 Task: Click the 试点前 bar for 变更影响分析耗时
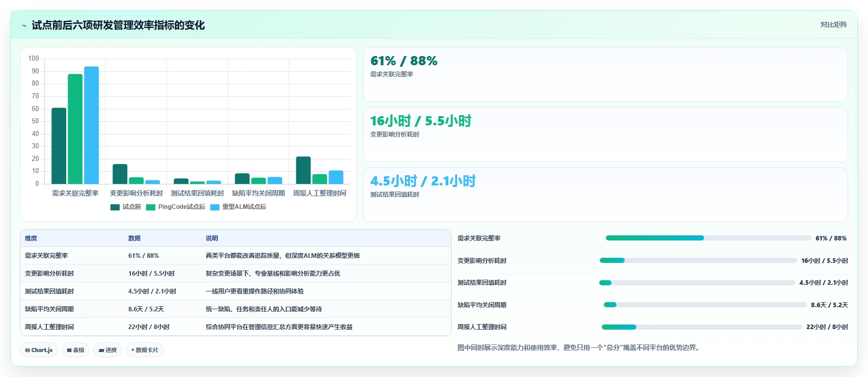pos(120,174)
